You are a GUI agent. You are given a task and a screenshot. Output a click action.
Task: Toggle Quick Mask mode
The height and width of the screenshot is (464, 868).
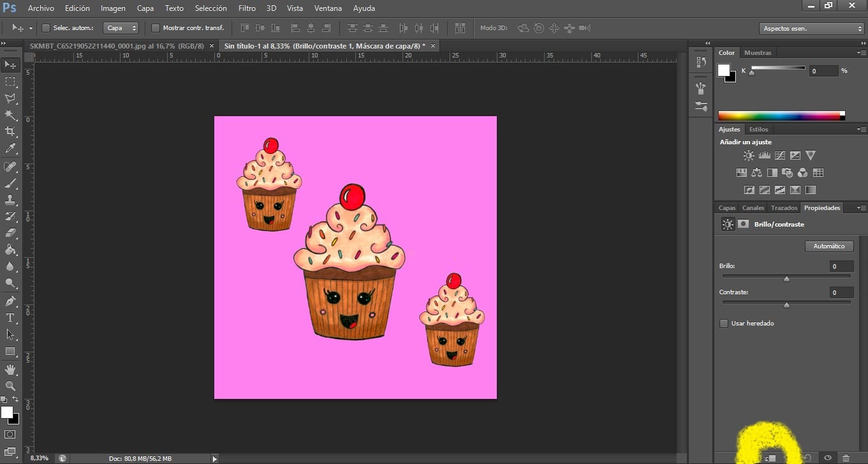click(x=10, y=435)
